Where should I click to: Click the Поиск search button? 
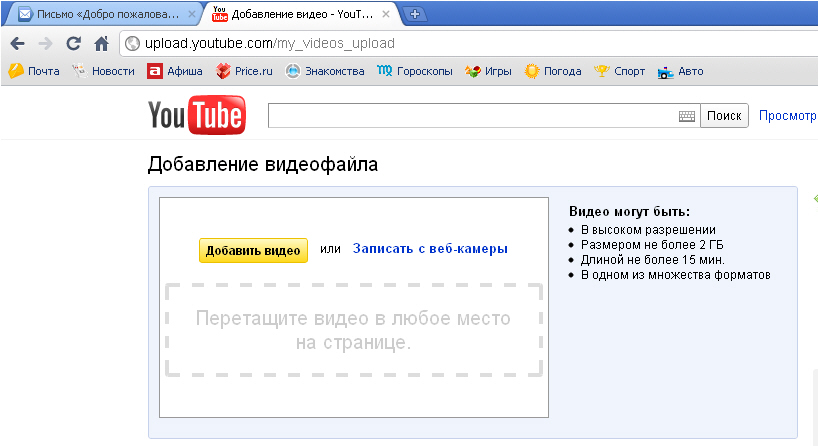point(724,115)
